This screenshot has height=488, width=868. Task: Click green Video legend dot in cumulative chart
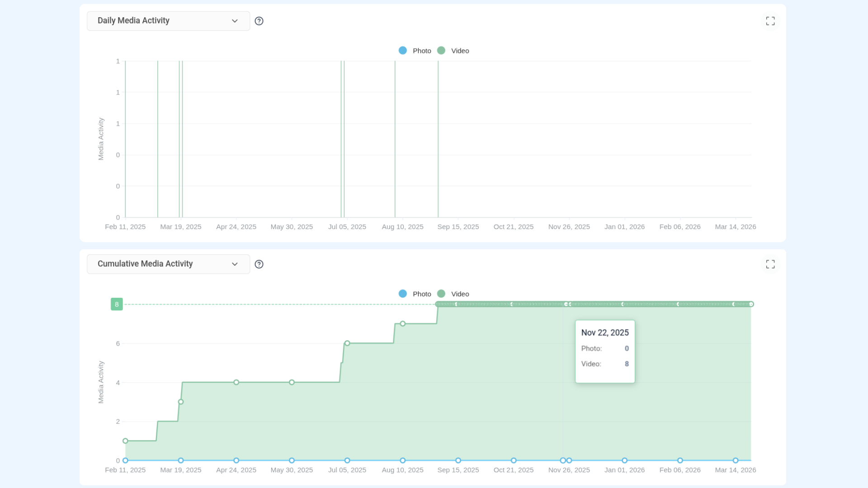[x=441, y=294]
